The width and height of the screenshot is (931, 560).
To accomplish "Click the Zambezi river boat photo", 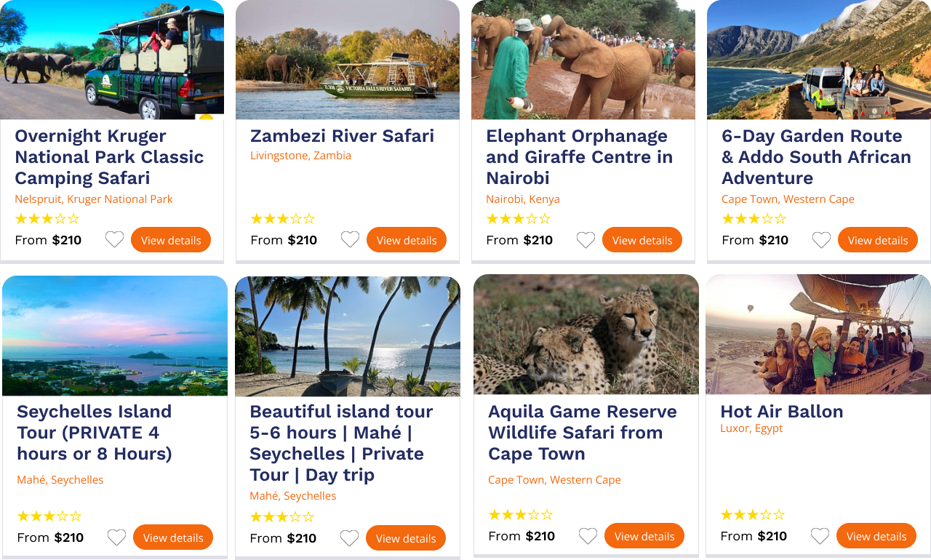I will point(347,60).
